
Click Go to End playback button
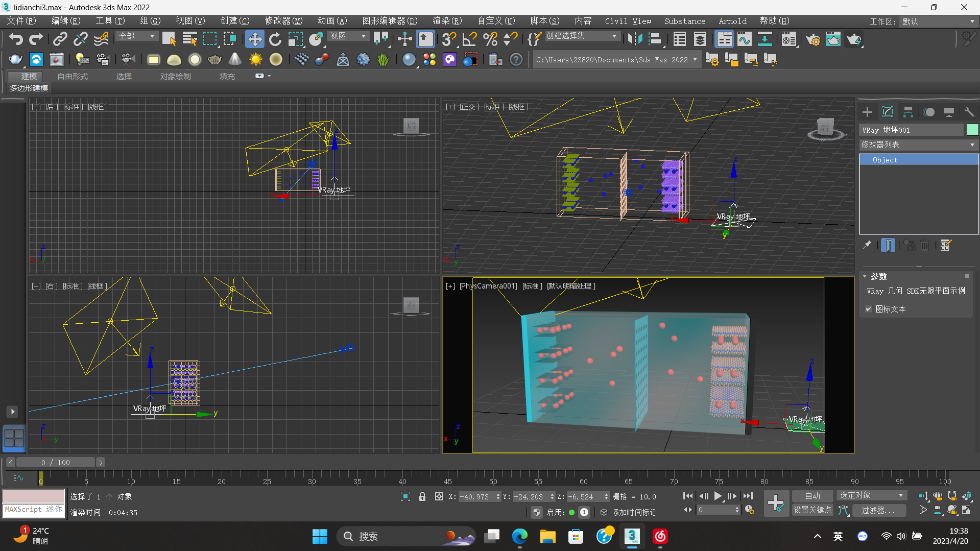pos(748,496)
